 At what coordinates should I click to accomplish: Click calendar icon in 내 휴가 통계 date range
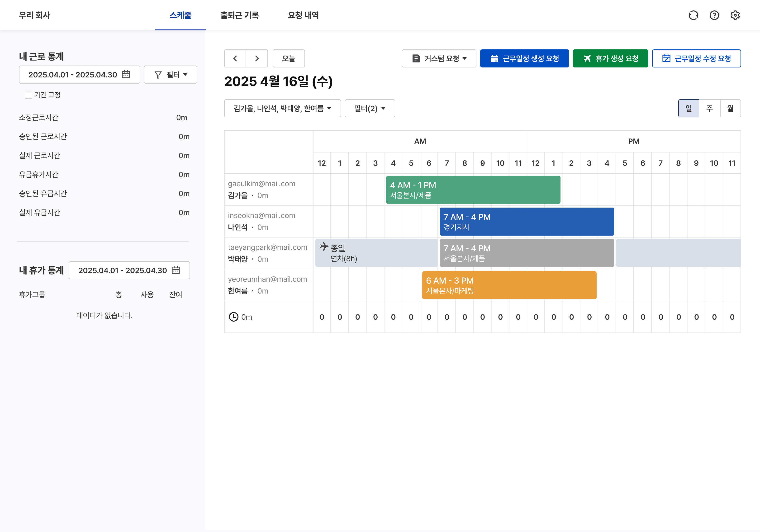pos(176,270)
